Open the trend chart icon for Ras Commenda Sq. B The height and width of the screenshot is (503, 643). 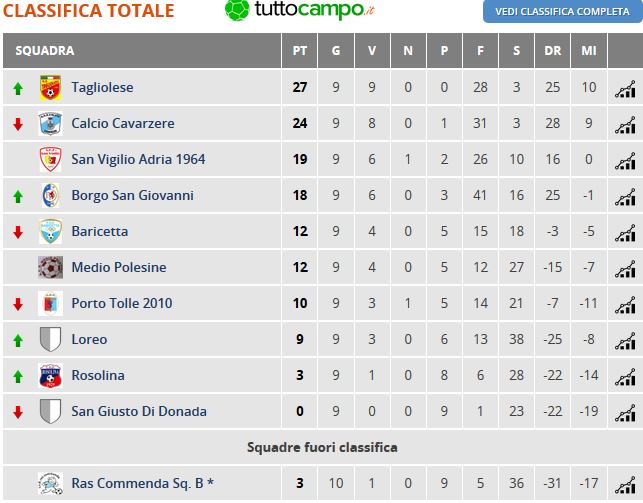(x=625, y=484)
